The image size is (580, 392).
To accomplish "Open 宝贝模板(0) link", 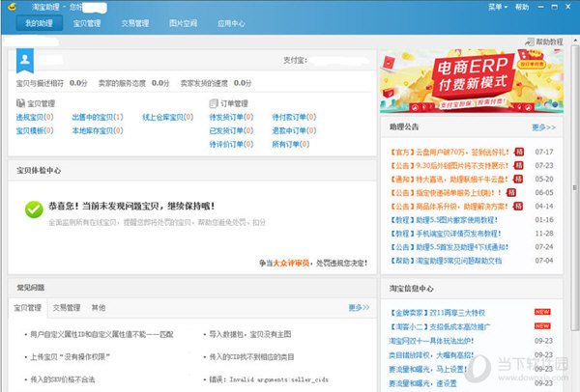I will tap(35, 130).
